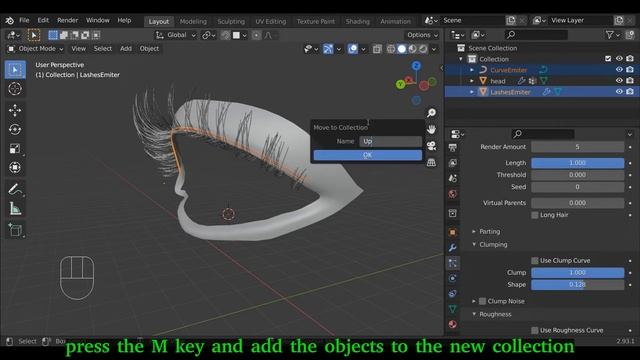Open the Material properties tab
This screenshot has height=360, width=640.
tap(453, 324)
